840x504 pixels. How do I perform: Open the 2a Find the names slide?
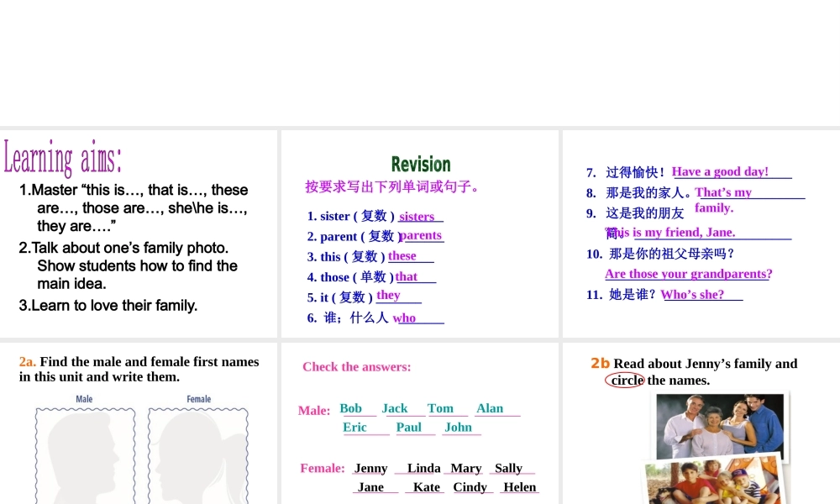click(139, 423)
